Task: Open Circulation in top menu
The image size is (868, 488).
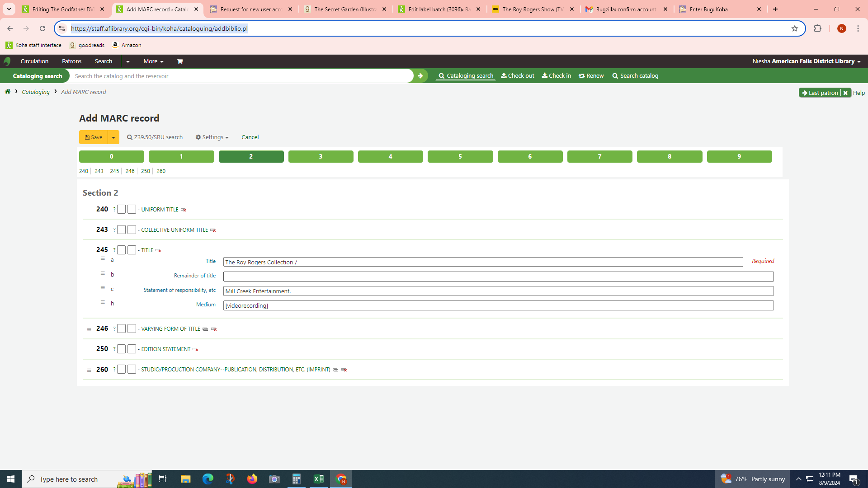Action: pos(34,61)
